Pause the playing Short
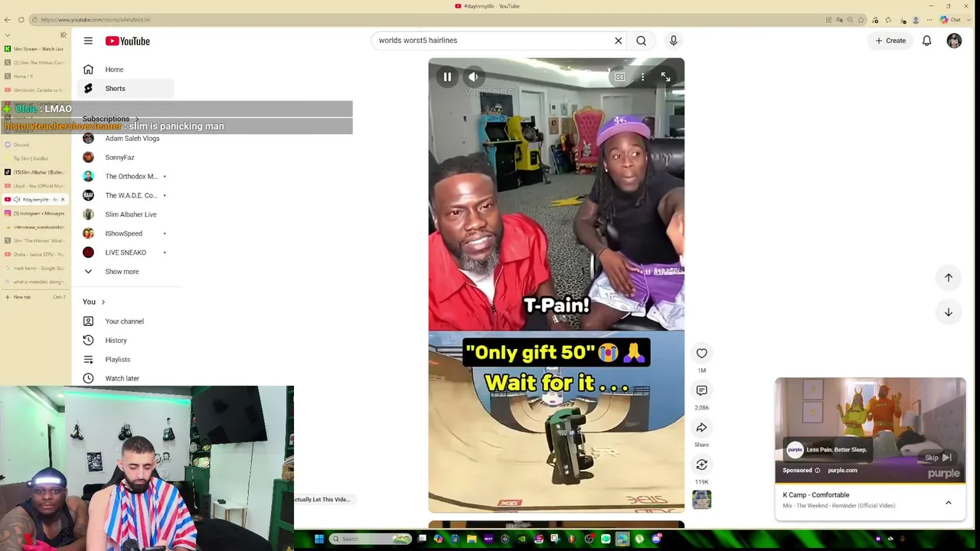Screen dimensions: 980x551 coord(447,77)
